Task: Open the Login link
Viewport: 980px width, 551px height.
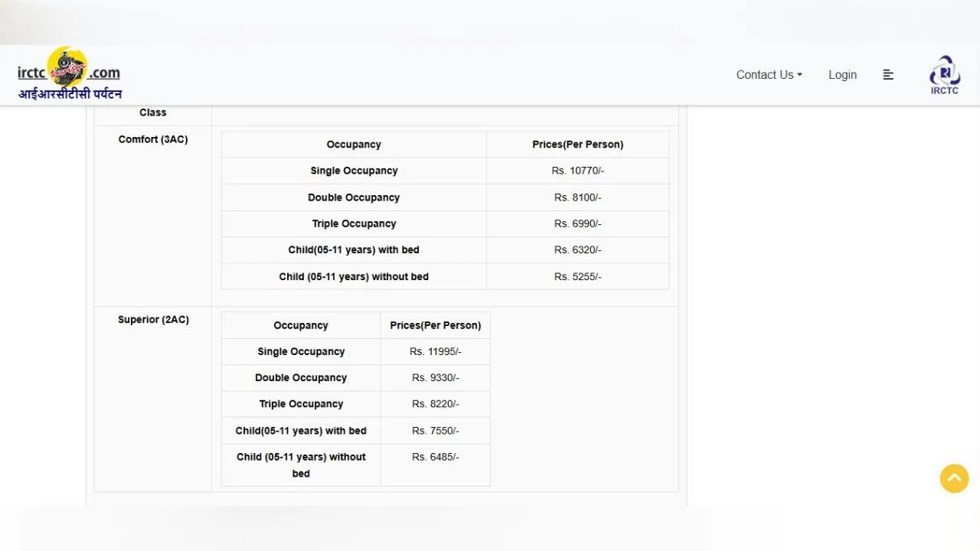Action: (842, 75)
